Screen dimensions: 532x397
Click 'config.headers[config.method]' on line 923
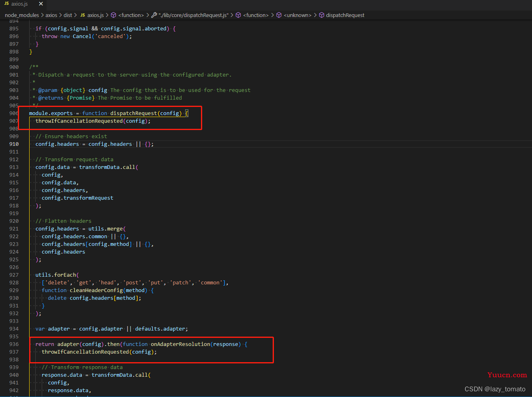click(x=87, y=244)
